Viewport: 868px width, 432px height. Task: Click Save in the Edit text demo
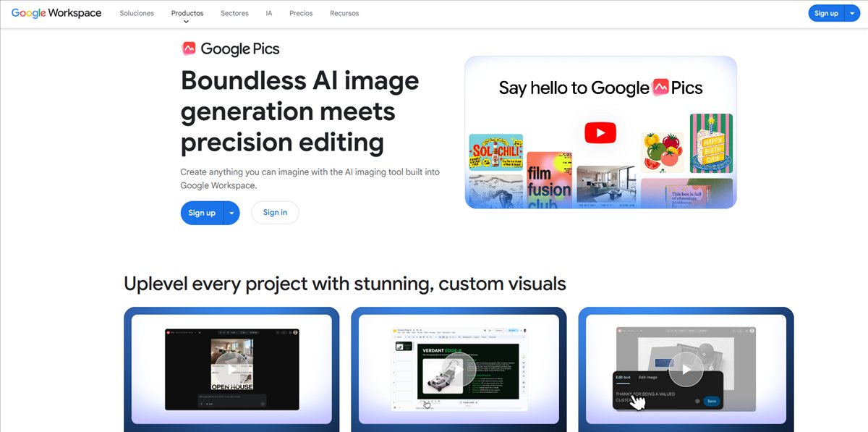[712, 401]
